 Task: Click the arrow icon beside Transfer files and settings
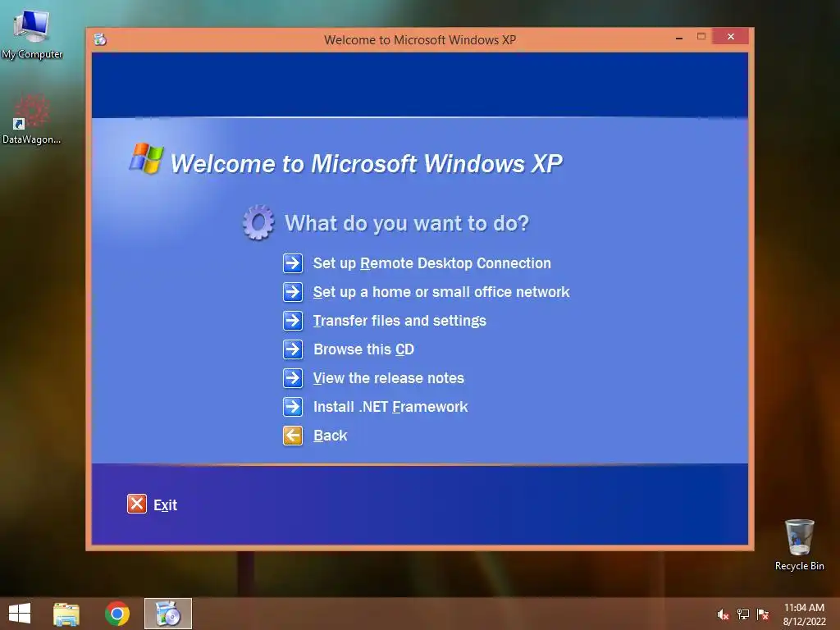293,321
